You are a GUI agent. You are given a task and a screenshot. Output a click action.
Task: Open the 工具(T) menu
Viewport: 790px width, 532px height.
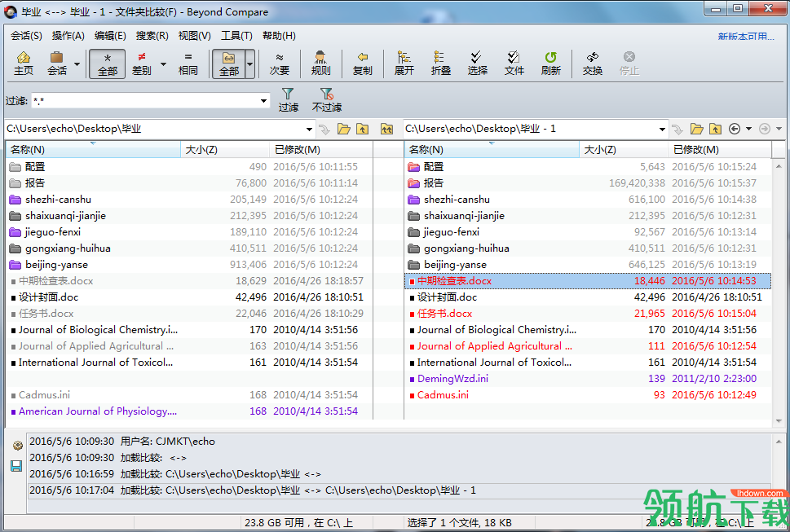236,36
